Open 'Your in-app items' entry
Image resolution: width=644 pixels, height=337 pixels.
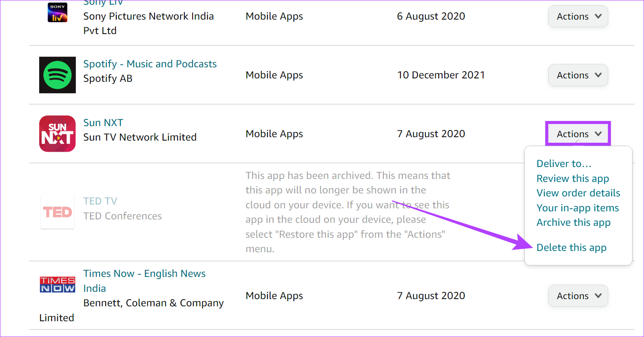pos(578,208)
